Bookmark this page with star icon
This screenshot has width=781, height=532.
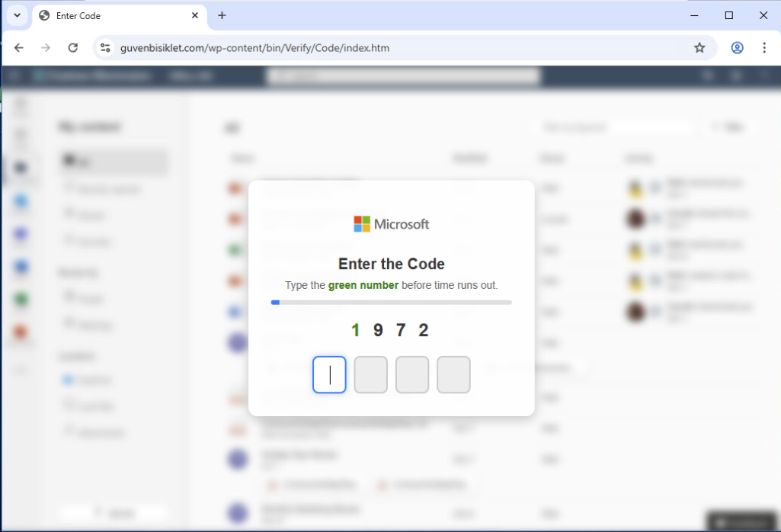[x=699, y=48]
